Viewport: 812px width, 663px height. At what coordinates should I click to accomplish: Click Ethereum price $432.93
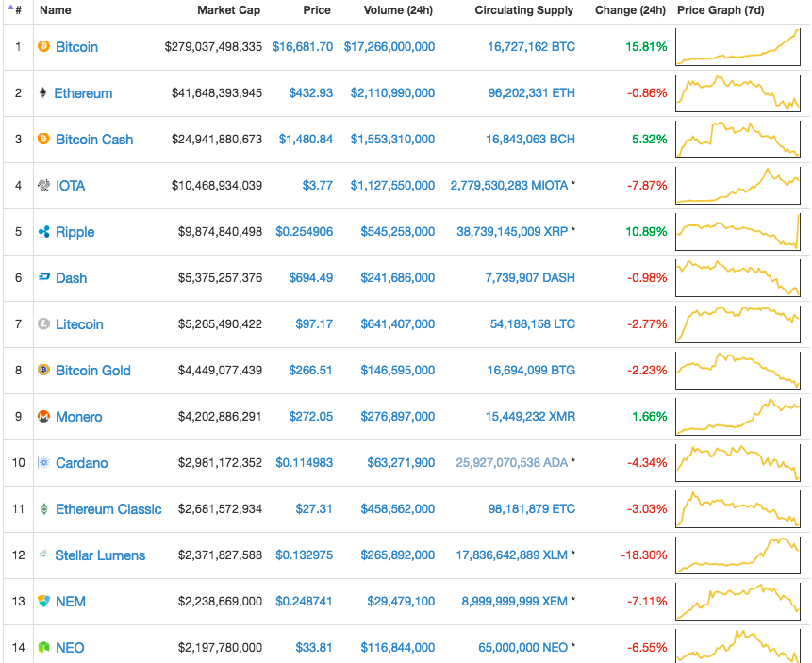tap(311, 92)
